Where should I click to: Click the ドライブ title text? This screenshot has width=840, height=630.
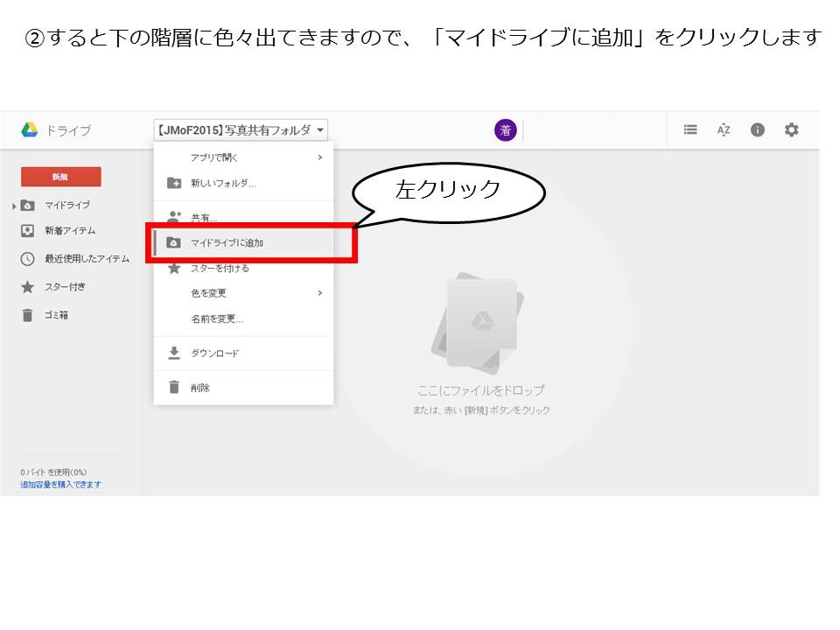(x=68, y=130)
